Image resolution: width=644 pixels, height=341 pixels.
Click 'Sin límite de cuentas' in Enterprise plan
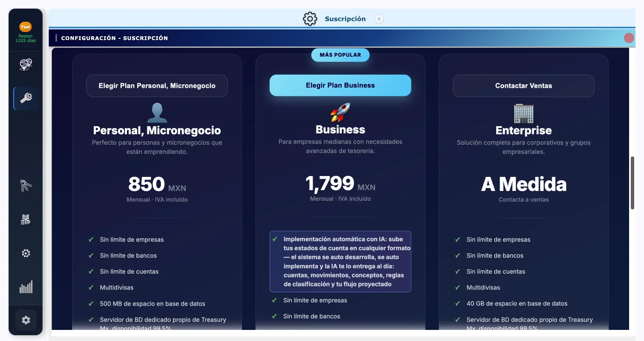point(496,272)
